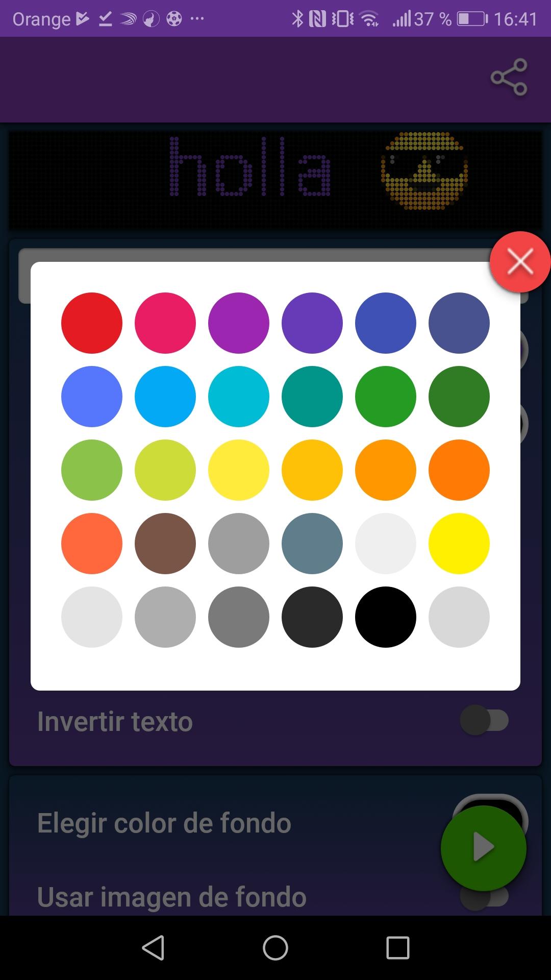Pick the teal color swatch
The image size is (551, 980).
(312, 397)
